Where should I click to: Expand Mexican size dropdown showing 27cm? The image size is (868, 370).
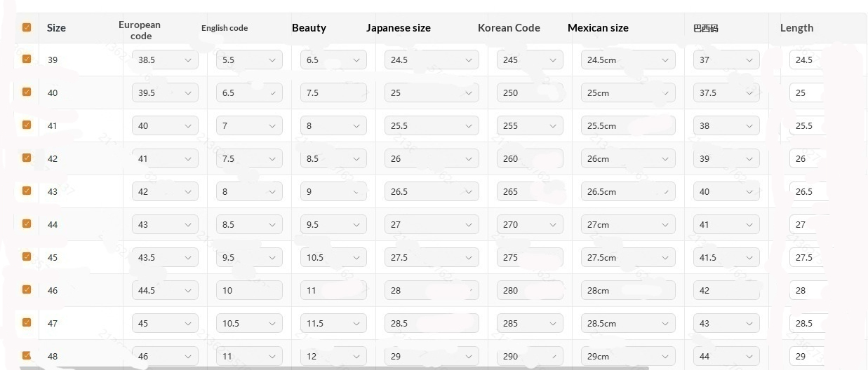point(628,225)
